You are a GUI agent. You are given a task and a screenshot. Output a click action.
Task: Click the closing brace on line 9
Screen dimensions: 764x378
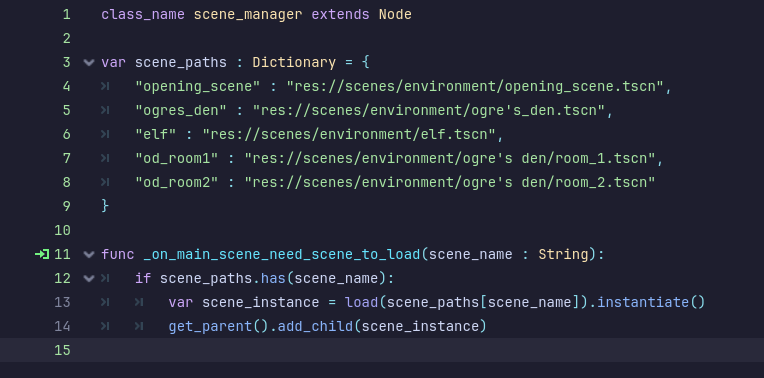pyautogui.click(x=105, y=206)
